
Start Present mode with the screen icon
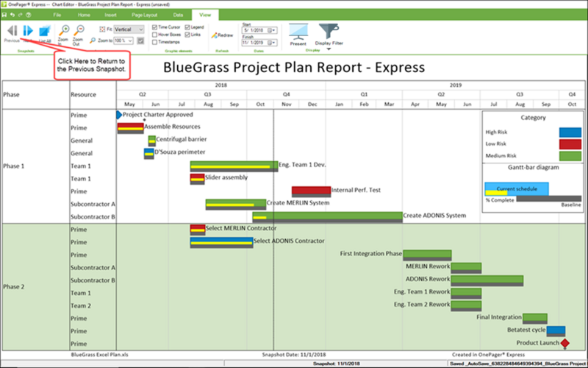pos(298,32)
